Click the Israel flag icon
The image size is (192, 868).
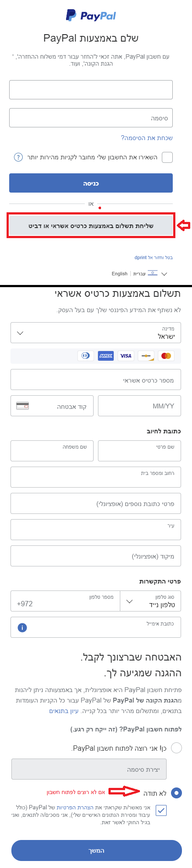coord(153,273)
